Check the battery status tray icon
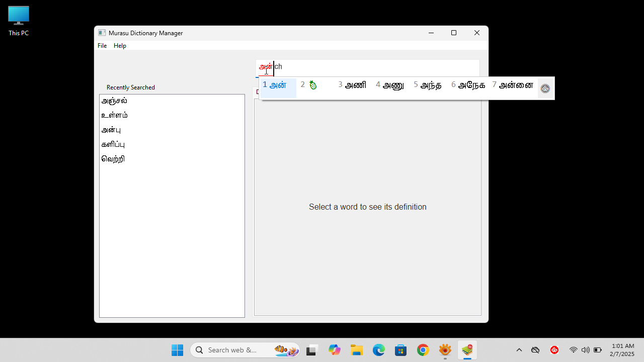 click(598, 349)
